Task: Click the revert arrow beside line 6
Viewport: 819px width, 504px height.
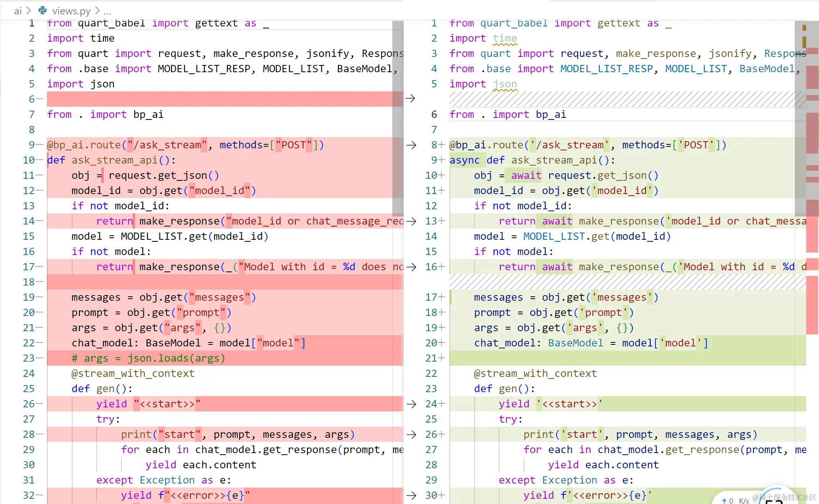Action: 410,98
